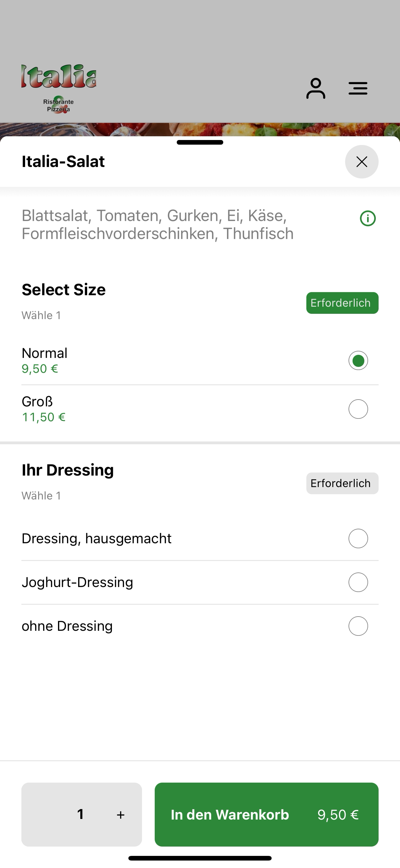Increase quantity with the plus icon
Screen dimensions: 400x868
[121, 815]
